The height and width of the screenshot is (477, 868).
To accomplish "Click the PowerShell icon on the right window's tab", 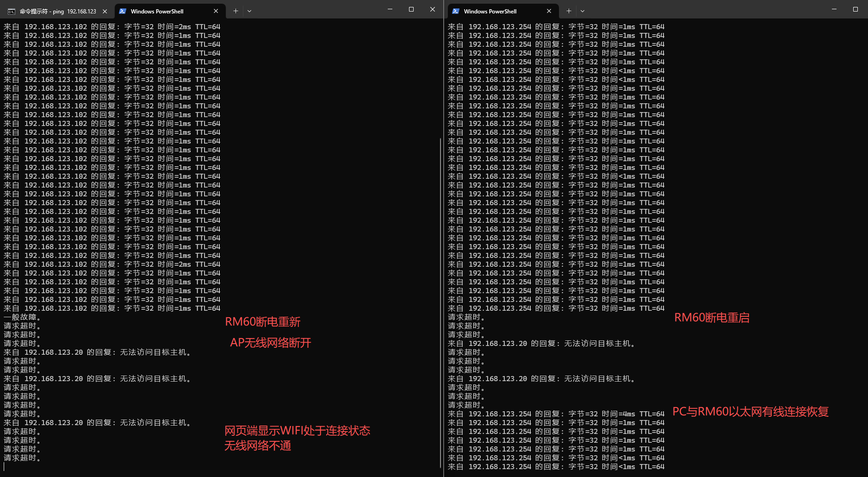I will (x=456, y=11).
